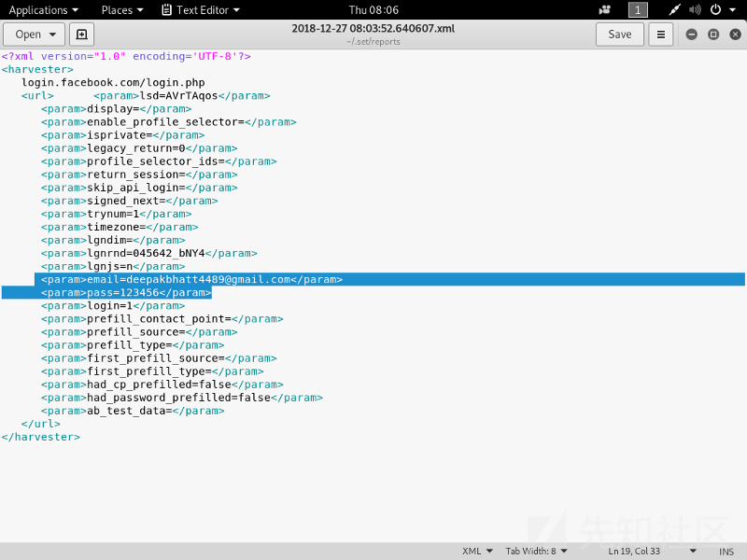Open the Text Editor app menu
The image size is (747, 560).
pyautogui.click(x=201, y=10)
